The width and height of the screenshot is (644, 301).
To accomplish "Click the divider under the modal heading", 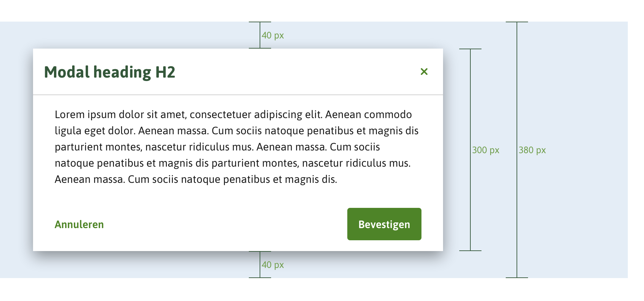I will pos(238,95).
